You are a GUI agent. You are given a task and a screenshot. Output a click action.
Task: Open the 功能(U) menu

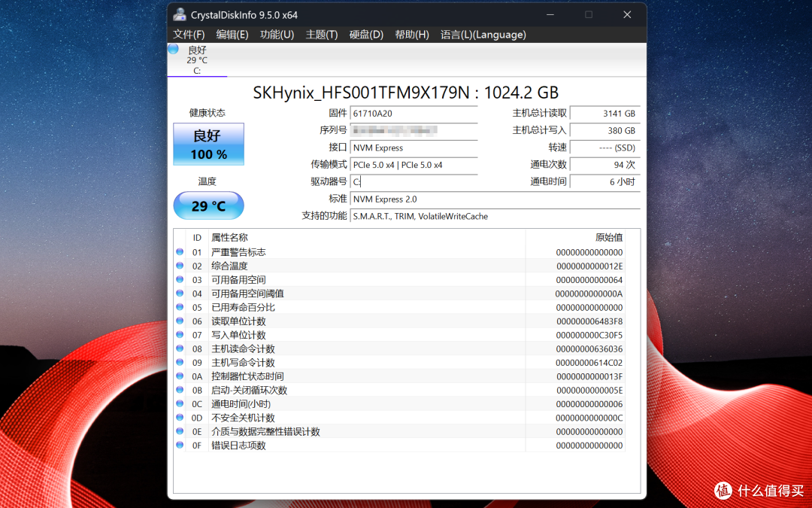click(277, 34)
